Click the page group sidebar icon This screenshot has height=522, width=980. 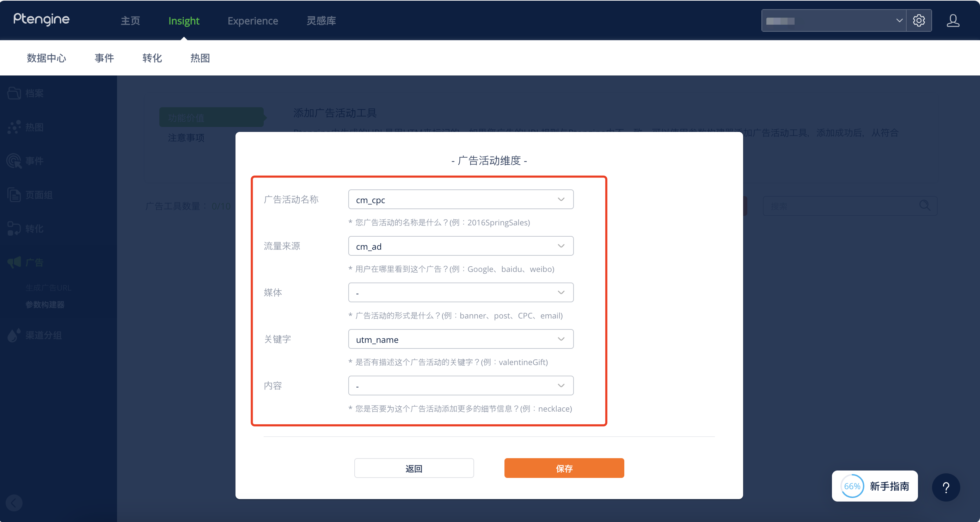pyautogui.click(x=14, y=195)
